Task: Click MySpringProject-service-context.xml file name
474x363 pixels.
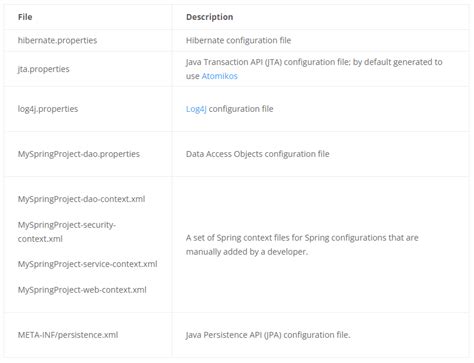Action: coord(87,264)
